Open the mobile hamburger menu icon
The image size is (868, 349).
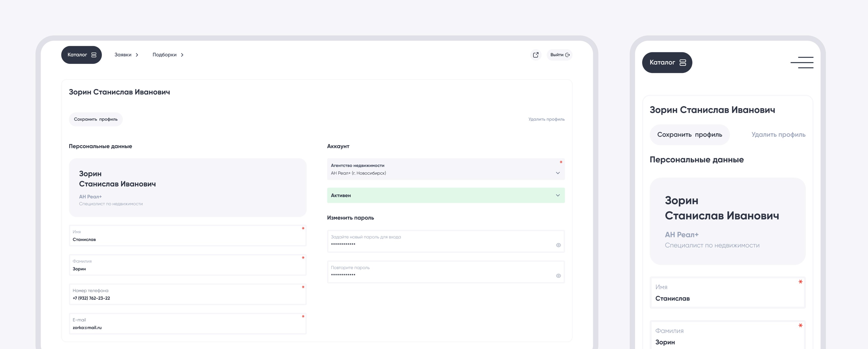pyautogui.click(x=802, y=63)
